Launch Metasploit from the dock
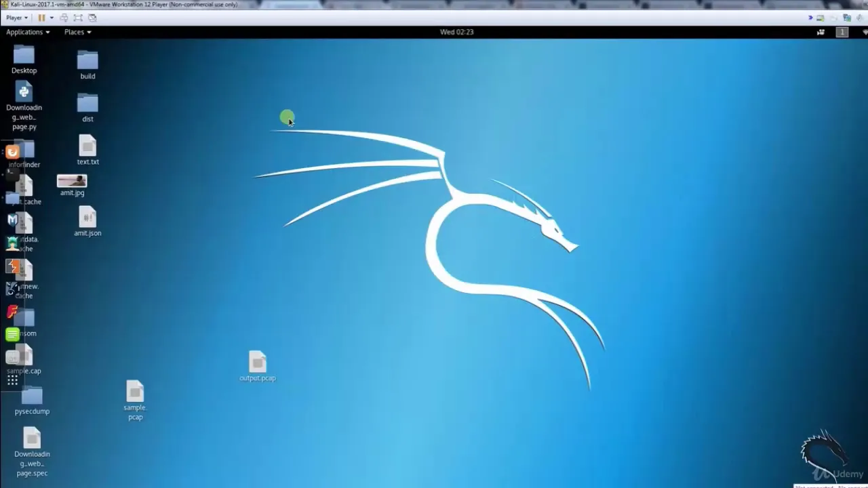868x488 pixels. (12, 220)
